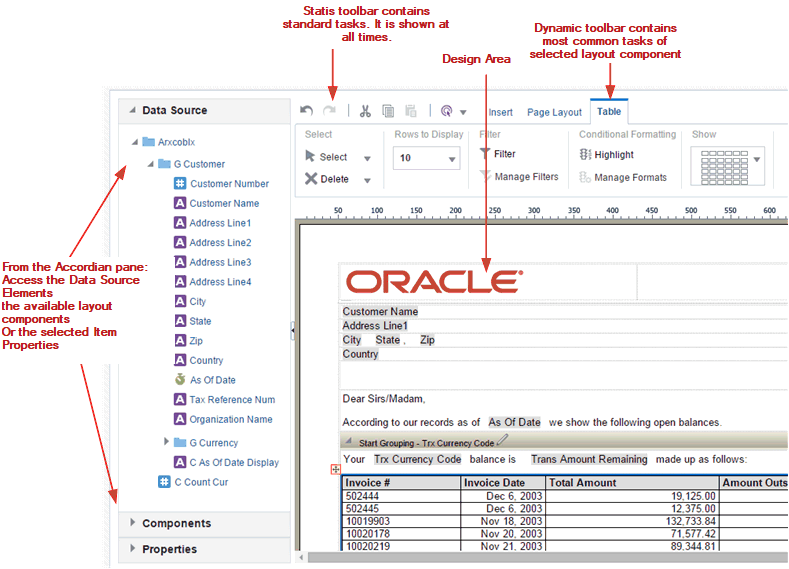Expand the G Currency folder
The width and height of the screenshot is (789, 569).
[x=167, y=442]
